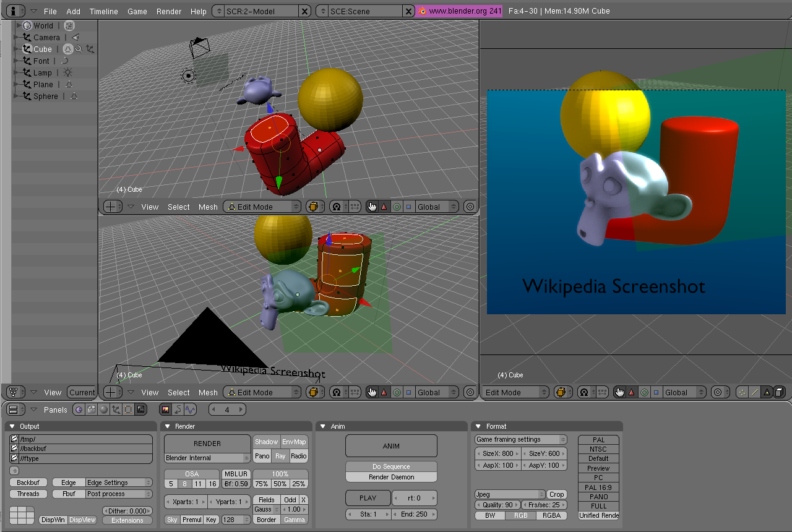Toggle RGBA output in the Format panel

click(552, 515)
